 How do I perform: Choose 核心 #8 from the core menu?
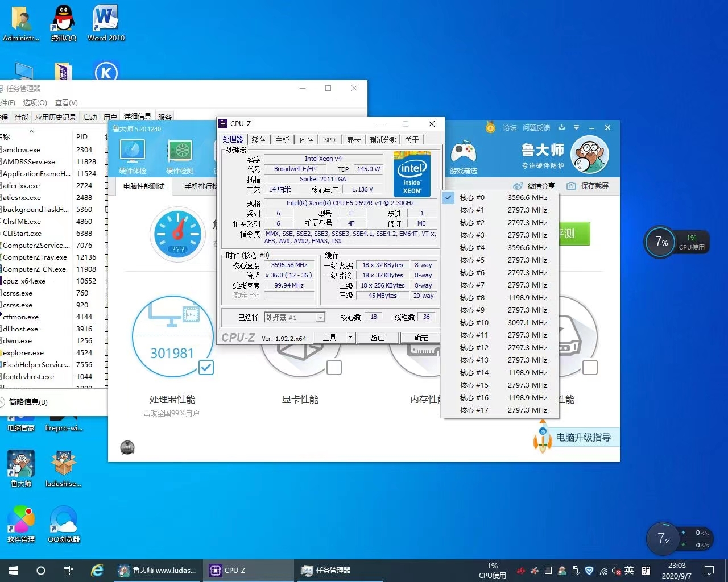coord(500,297)
